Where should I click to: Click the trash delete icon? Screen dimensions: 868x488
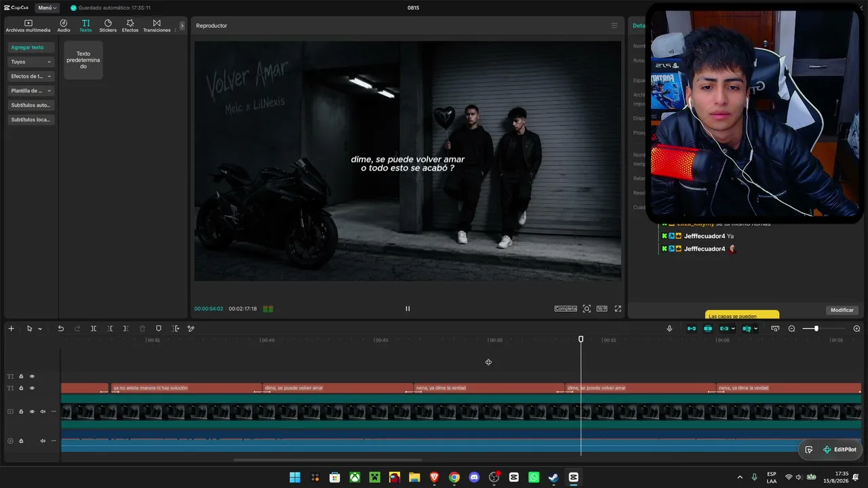pyautogui.click(x=142, y=329)
